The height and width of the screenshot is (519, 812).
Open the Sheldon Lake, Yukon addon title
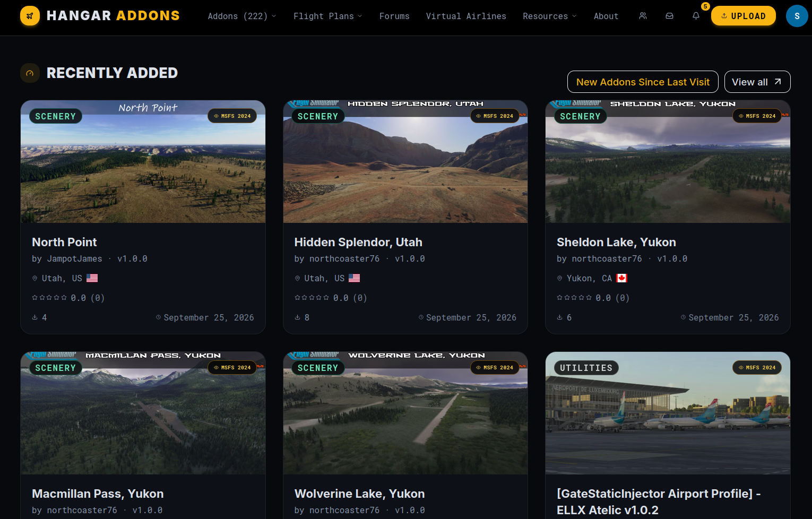(x=616, y=242)
